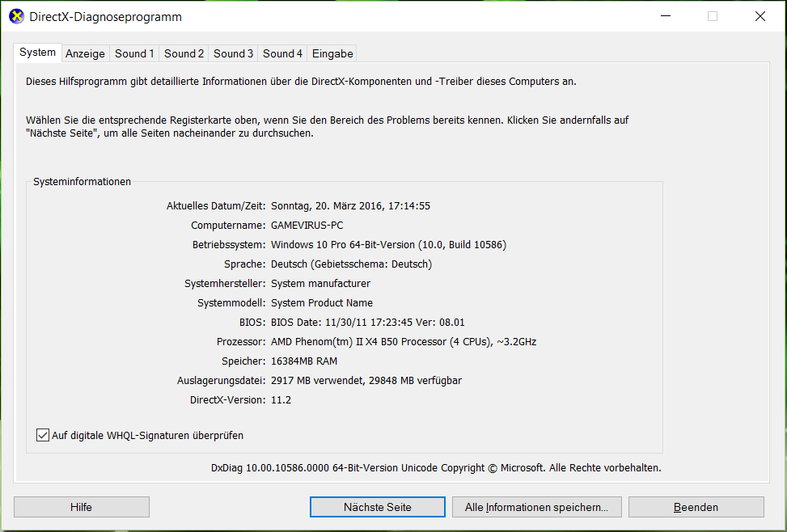The height and width of the screenshot is (532, 787).
Task: Open the Sound 4 tab
Action: pyautogui.click(x=282, y=54)
